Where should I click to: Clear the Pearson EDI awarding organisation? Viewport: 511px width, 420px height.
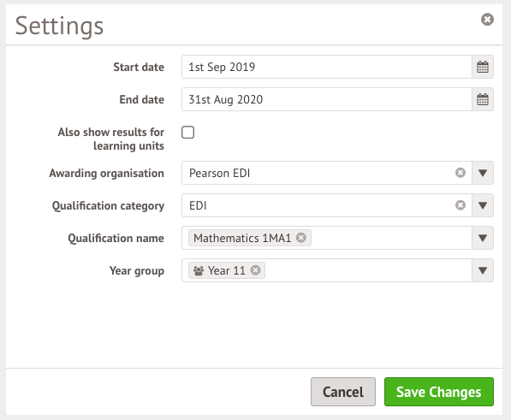click(460, 173)
